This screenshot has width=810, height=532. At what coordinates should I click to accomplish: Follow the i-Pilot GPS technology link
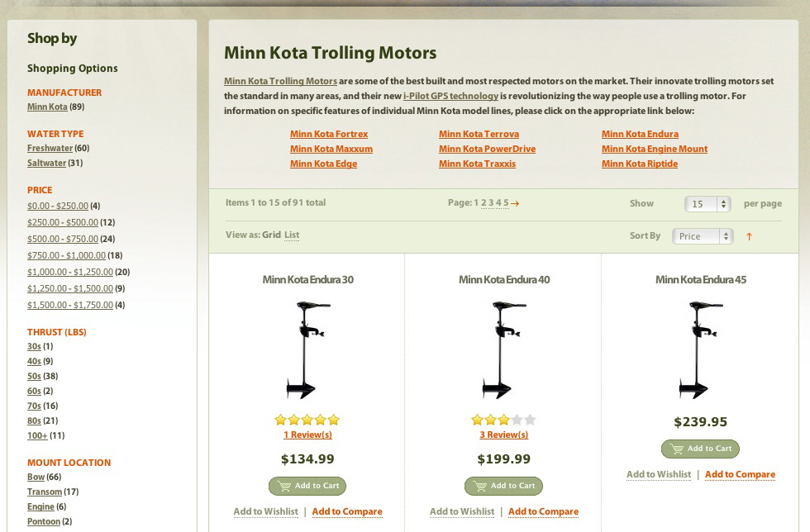tap(450, 96)
